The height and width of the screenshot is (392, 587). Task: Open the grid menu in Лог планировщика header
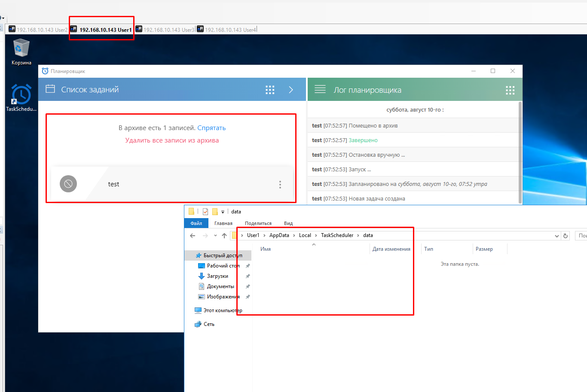pyautogui.click(x=510, y=90)
